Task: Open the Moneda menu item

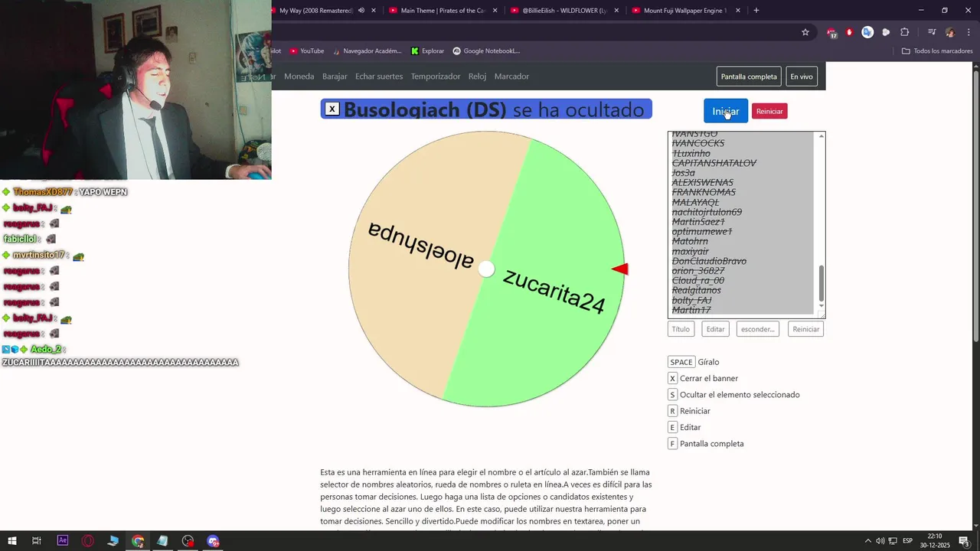Action: tap(299, 77)
